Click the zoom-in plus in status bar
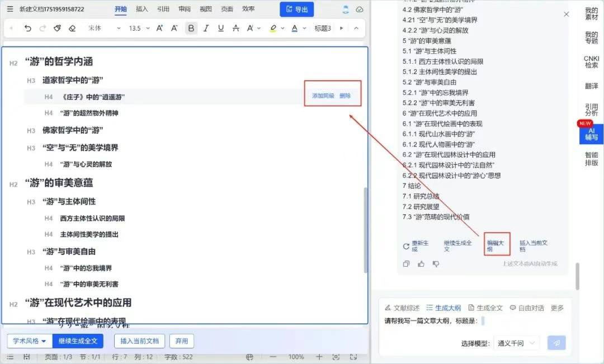The image size is (604, 364). (319, 357)
